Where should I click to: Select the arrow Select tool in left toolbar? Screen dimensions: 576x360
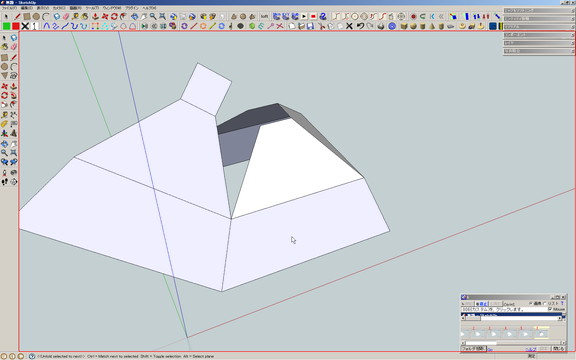(4, 38)
